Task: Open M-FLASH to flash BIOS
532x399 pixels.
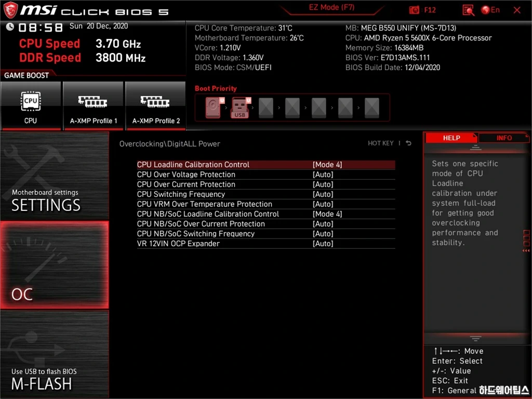Action: (55, 354)
